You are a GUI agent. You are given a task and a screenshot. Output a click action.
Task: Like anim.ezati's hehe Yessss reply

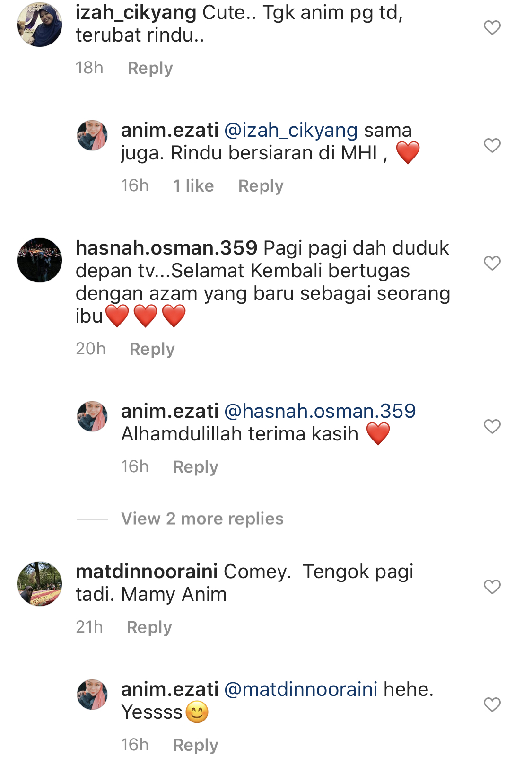492,704
